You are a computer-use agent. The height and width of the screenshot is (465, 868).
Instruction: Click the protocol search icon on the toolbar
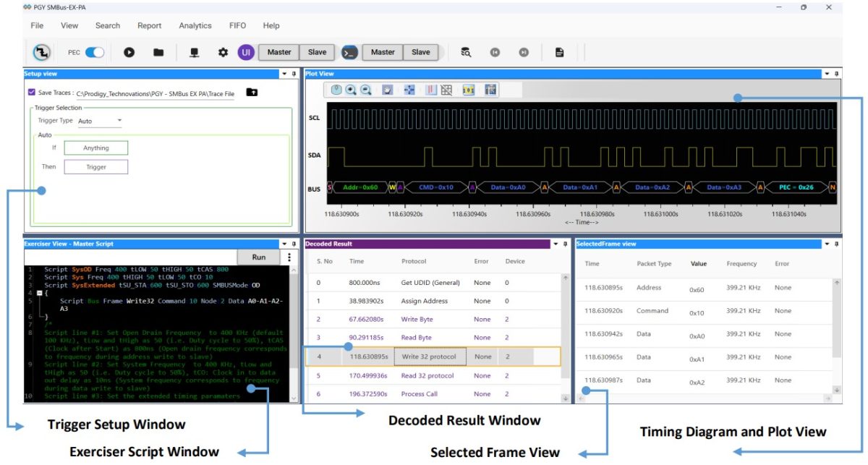[465, 52]
